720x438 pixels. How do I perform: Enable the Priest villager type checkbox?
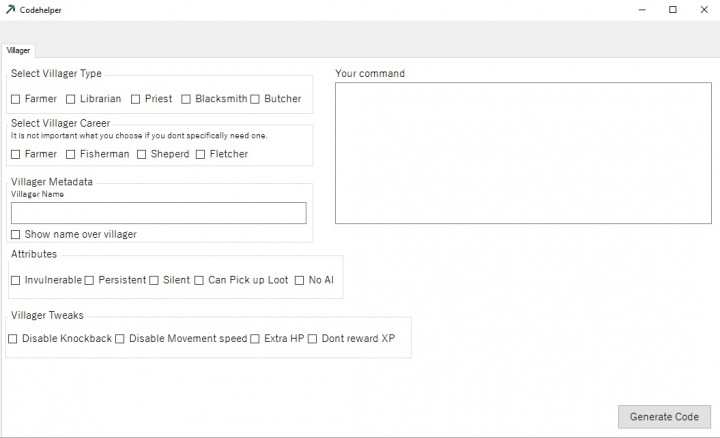point(136,99)
